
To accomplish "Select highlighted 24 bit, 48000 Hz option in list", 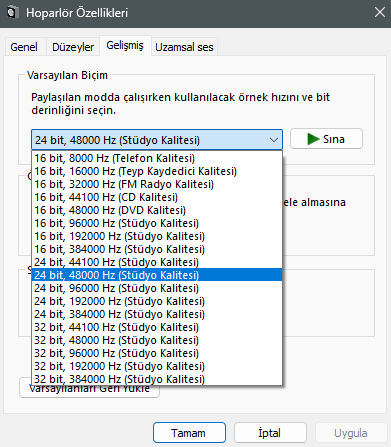I will pos(157,275).
